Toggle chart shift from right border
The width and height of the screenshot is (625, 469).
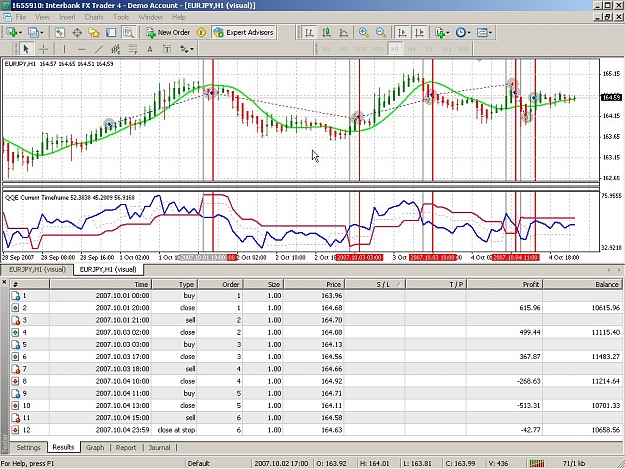tap(419, 33)
